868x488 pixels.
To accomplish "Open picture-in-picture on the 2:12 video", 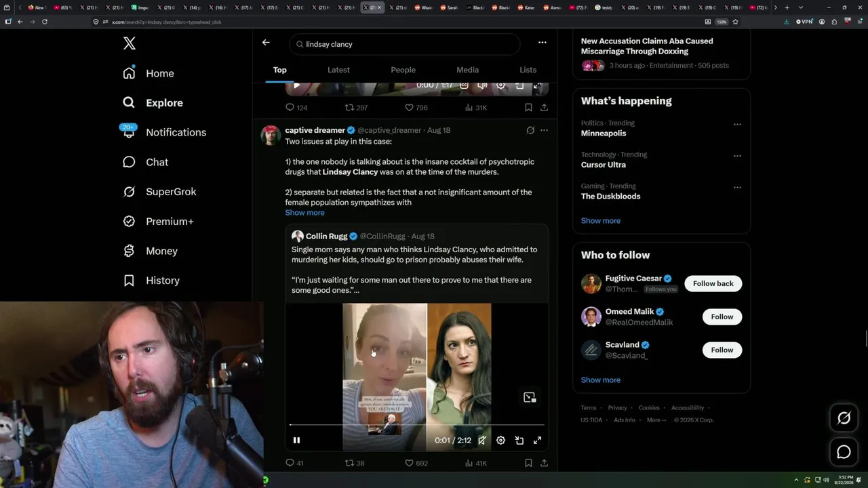I will click(519, 441).
